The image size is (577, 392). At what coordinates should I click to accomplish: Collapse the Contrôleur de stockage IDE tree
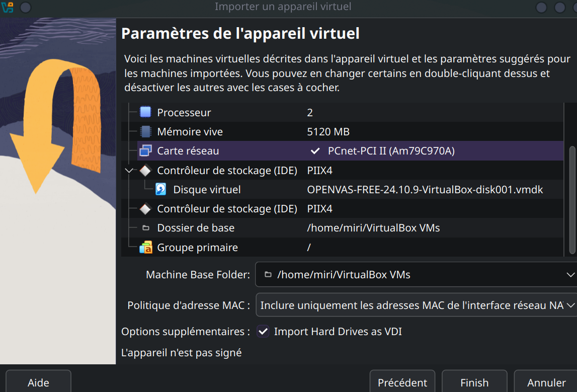coord(129,170)
